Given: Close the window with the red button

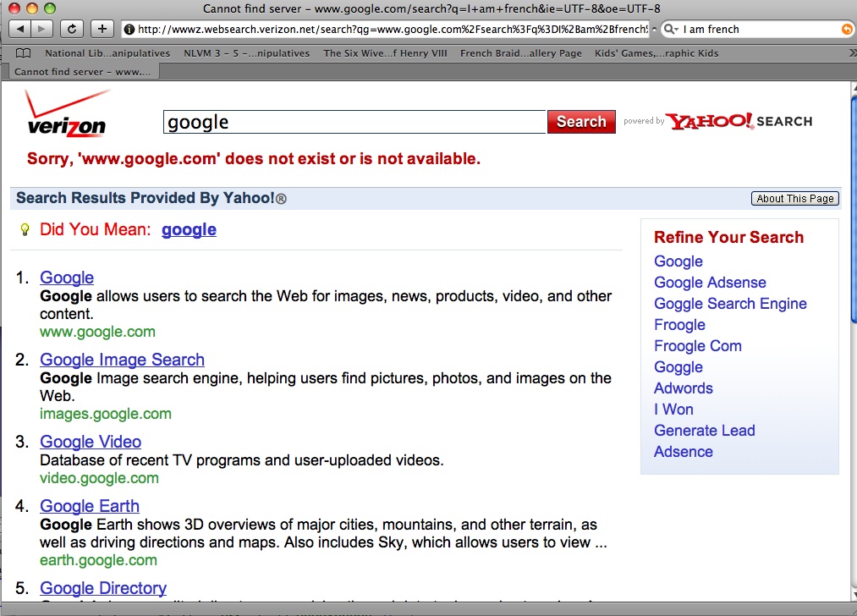Looking at the screenshot, I should [x=14, y=8].
